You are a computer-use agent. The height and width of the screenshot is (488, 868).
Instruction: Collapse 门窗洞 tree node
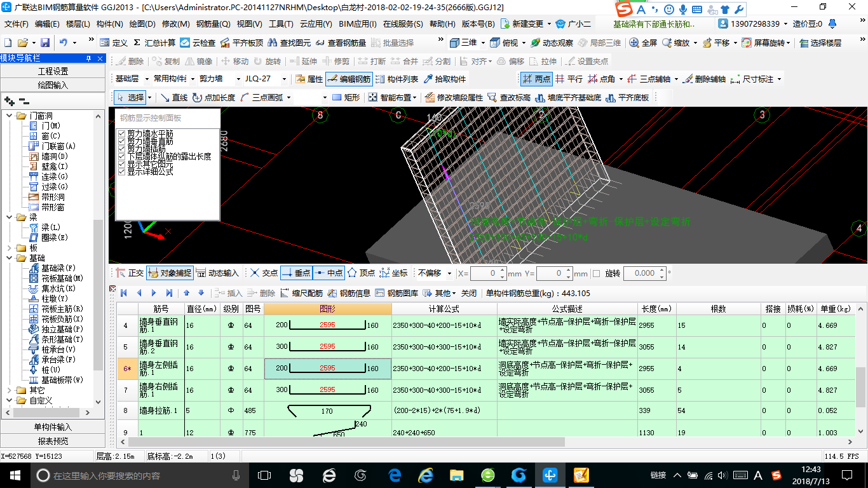[x=10, y=116]
